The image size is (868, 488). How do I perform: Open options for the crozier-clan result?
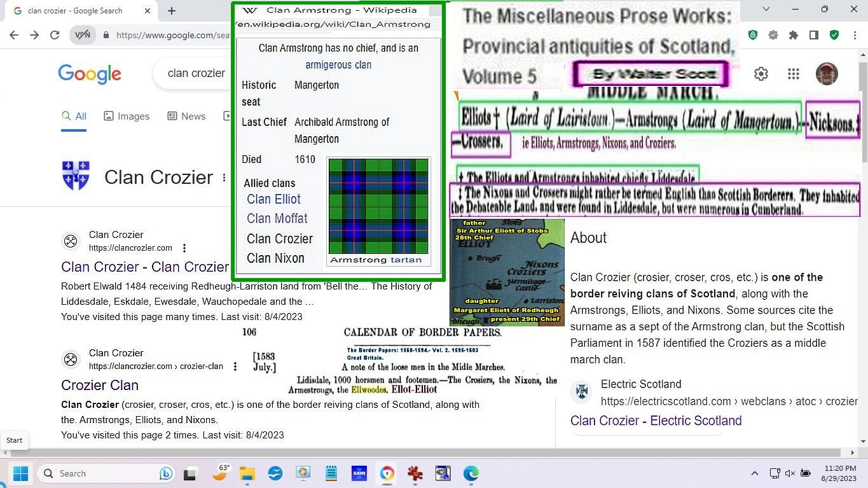coord(235,366)
